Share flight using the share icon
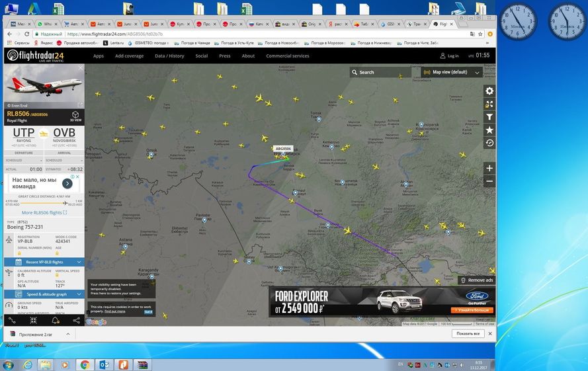588x371 pixels. point(76,320)
